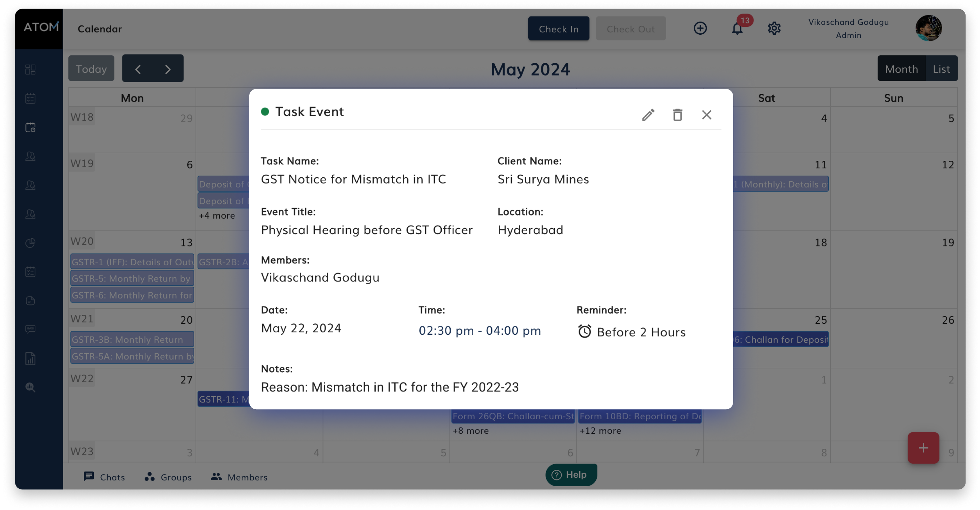Select the calendar icon in sidebar

[31, 127]
